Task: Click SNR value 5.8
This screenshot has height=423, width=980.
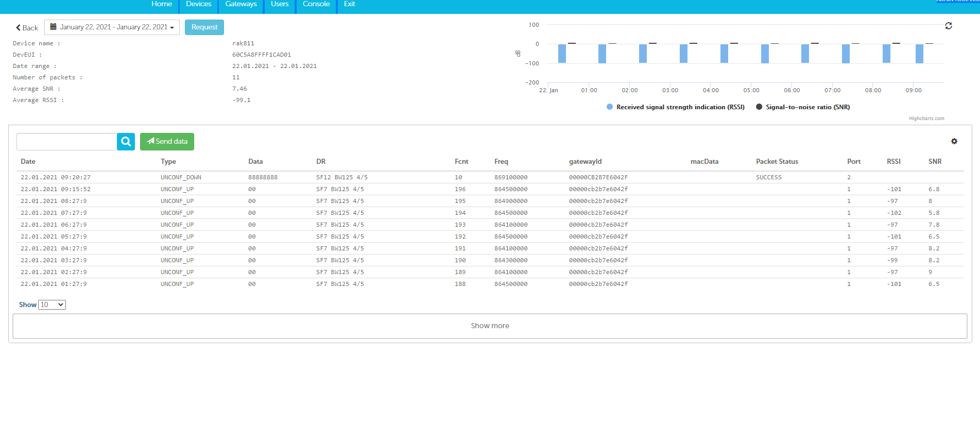Action: [x=934, y=213]
